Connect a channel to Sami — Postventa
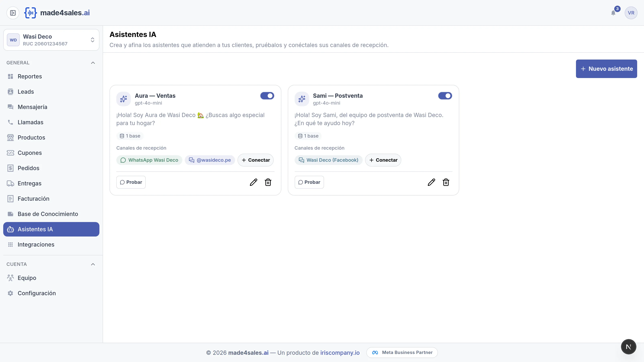The height and width of the screenshot is (362, 644). (383, 160)
